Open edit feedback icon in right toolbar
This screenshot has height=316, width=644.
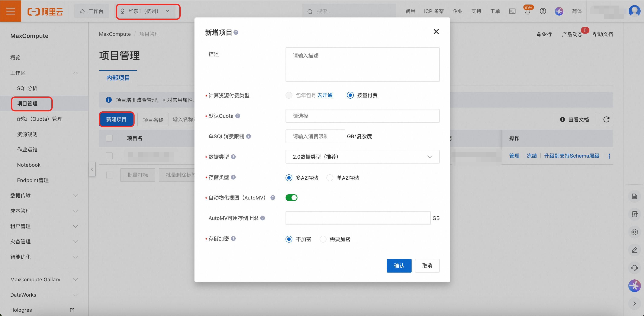[634, 250]
